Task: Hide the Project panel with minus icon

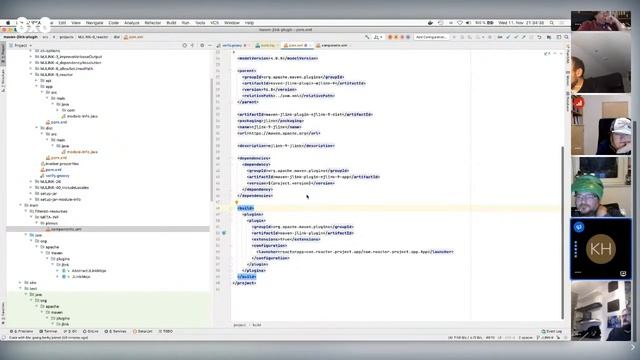Action: [x=210, y=45]
